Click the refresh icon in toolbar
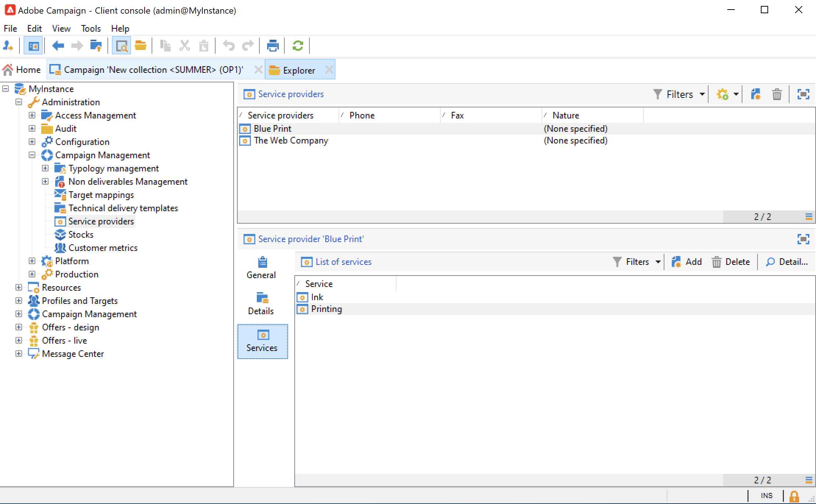816x504 pixels. click(298, 46)
